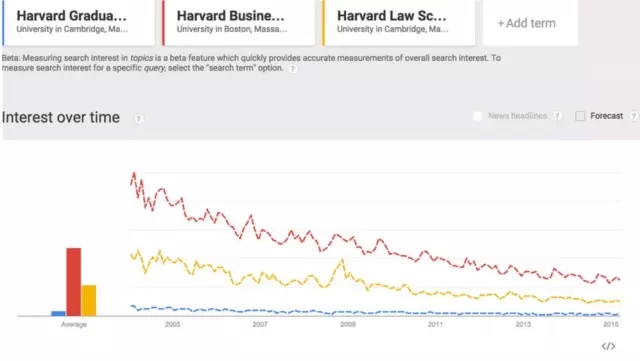Click the red average bar
The image size is (640, 361).
click(74, 282)
